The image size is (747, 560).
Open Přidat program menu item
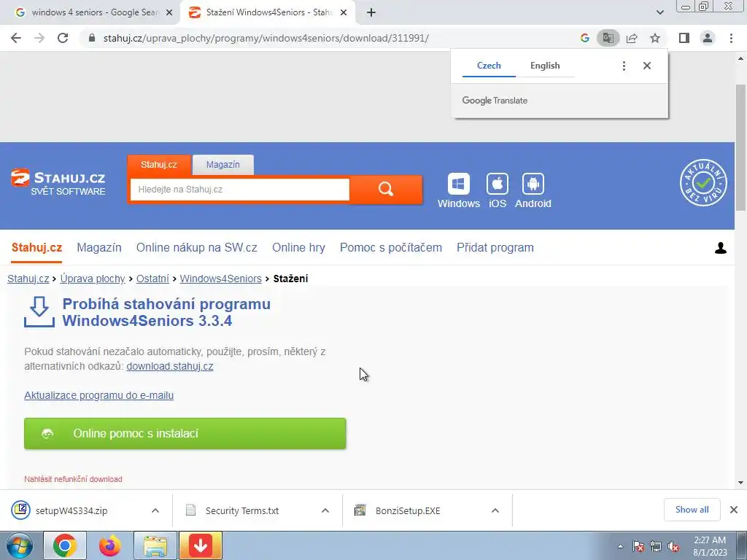[495, 248]
